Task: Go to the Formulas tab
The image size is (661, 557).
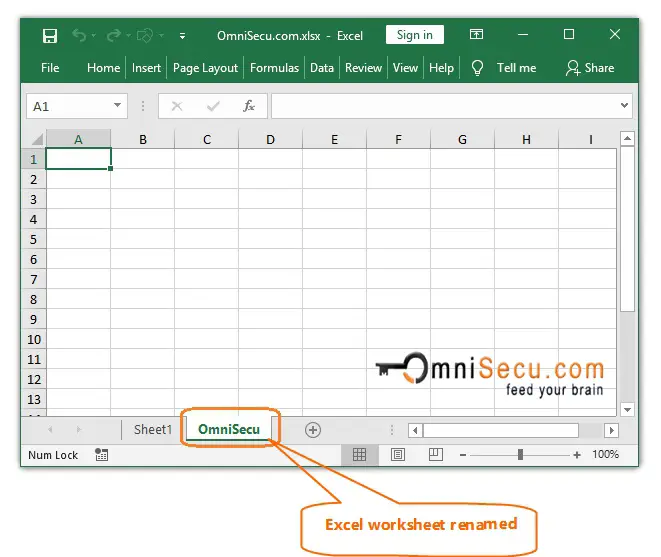Action: click(274, 68)
